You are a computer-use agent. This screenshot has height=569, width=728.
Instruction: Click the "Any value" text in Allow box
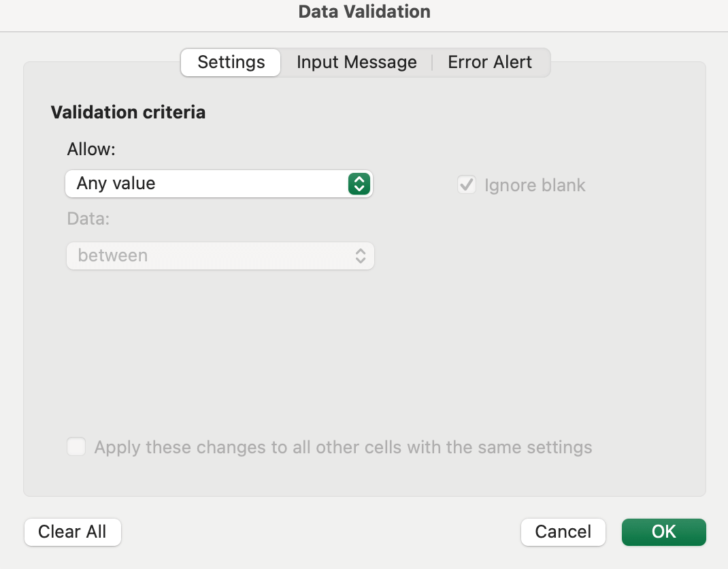tap(116, 184)
